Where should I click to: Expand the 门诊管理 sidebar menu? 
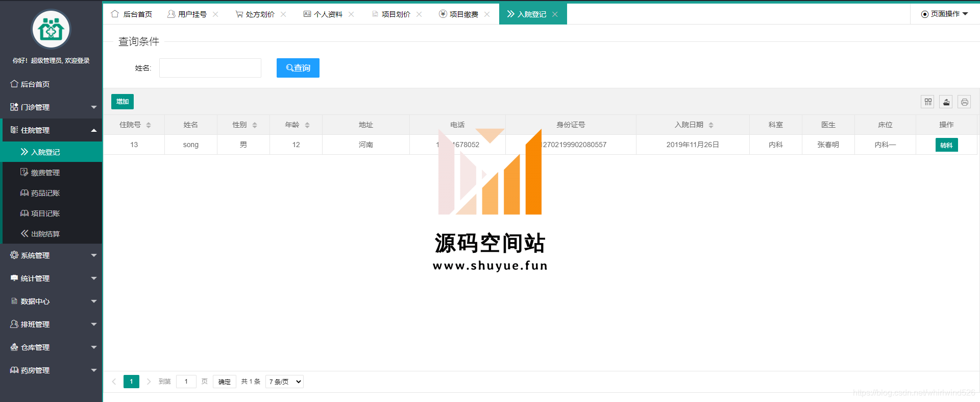coord(51,107)
